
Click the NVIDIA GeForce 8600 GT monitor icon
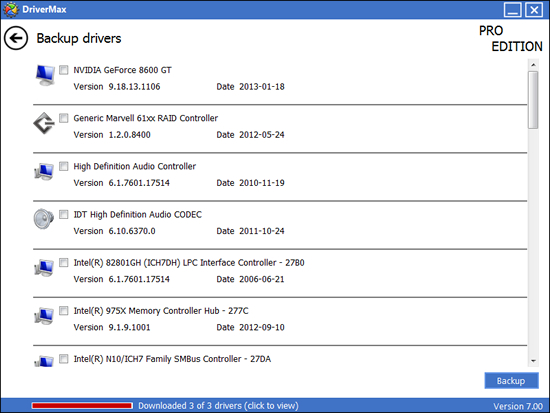45,75
